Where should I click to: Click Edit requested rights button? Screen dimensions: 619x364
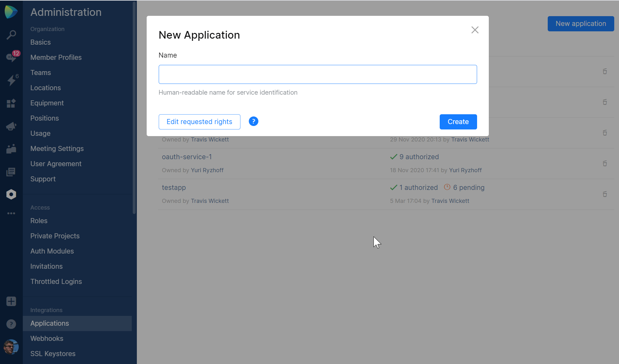[199, 122]
